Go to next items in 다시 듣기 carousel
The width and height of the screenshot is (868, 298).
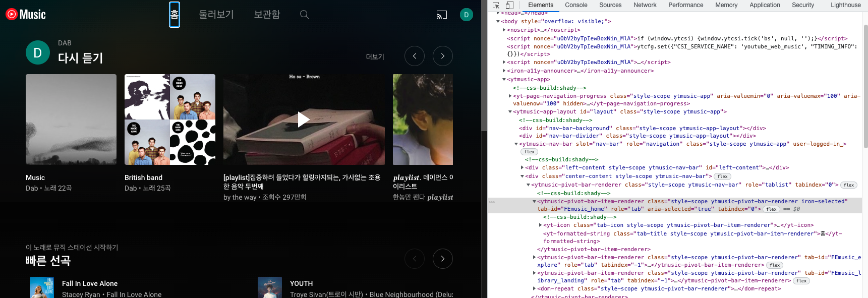(x=443, y=56)
